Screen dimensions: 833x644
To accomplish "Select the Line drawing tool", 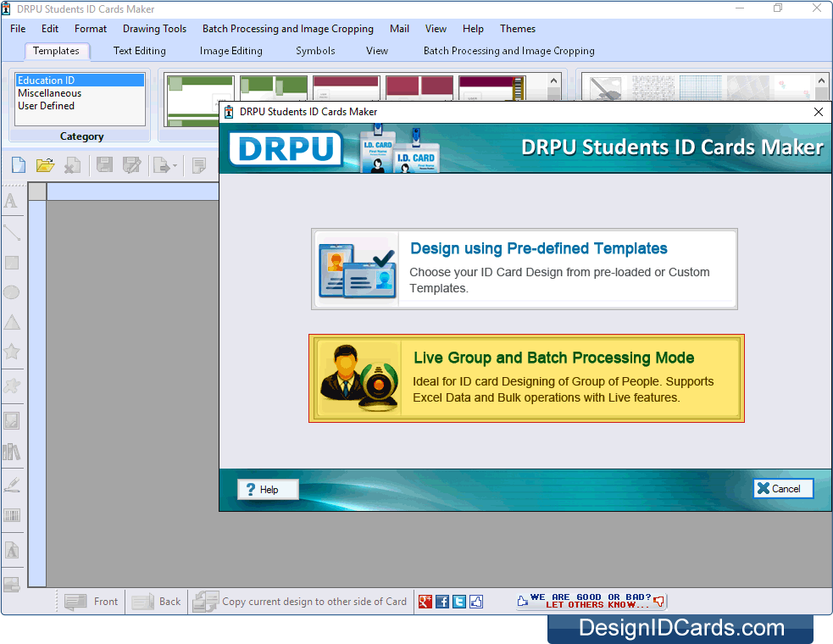I will [x=11, y=232].
